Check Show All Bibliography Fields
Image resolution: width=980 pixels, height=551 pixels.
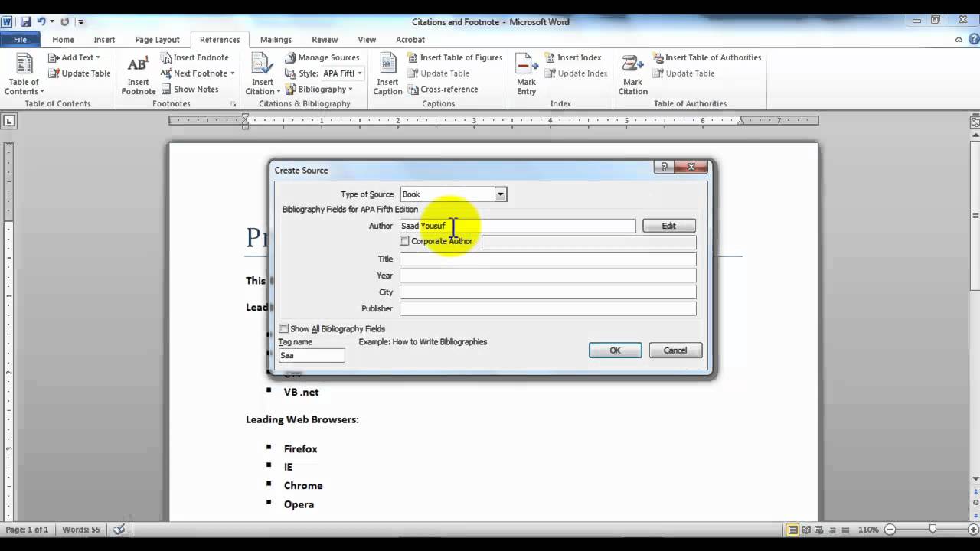283,329
